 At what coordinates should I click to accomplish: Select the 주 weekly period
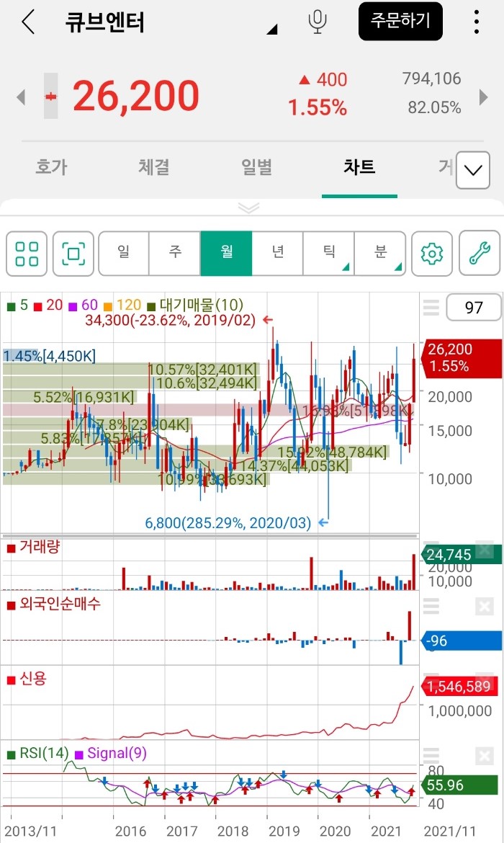click(175, 253)
